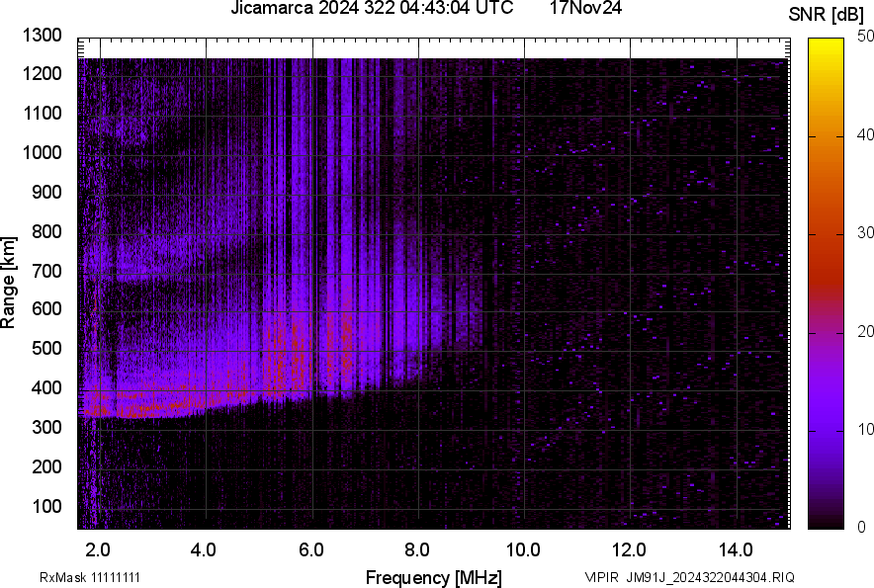
Task: Click range tick label '500'
Action: click(46, 348)
